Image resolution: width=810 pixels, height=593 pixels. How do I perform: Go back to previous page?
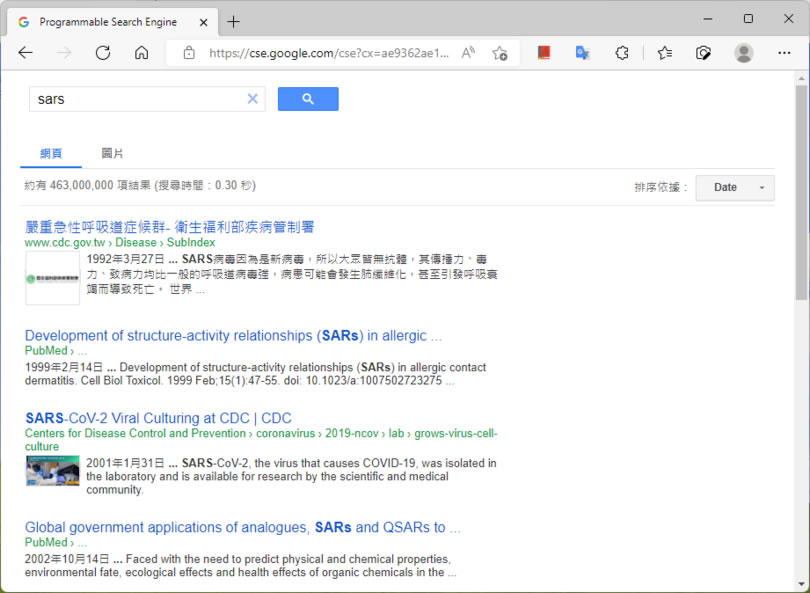coord(25,53)
